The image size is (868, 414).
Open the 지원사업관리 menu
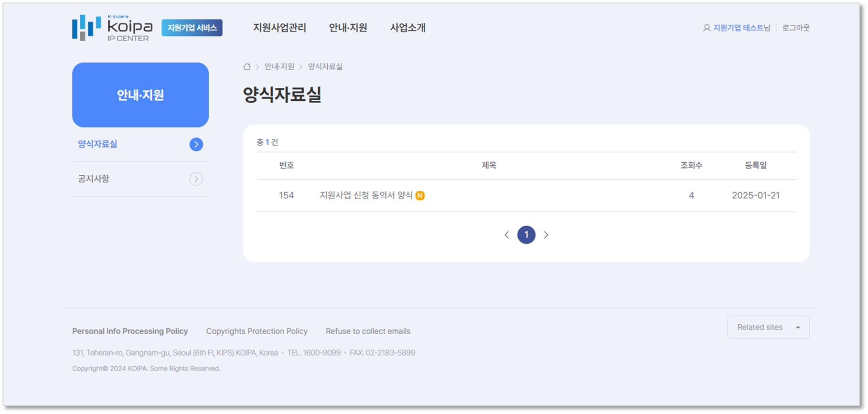point(279,28)
